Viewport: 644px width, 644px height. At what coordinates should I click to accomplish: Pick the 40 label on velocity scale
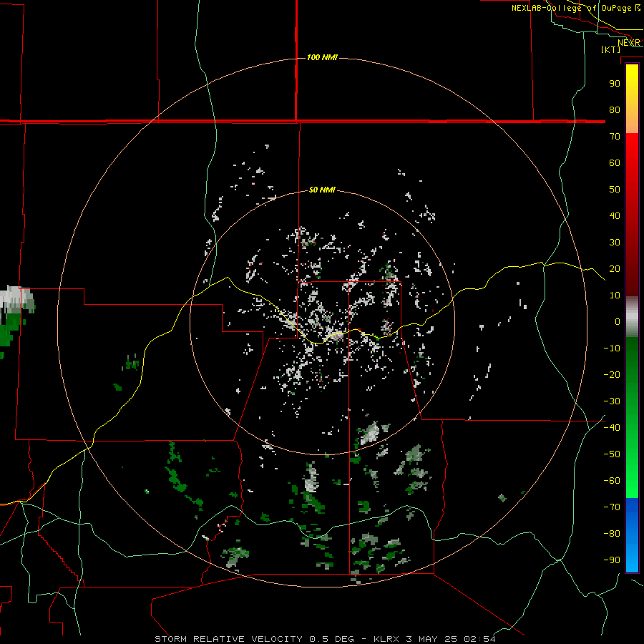click(x=615, y=215)
